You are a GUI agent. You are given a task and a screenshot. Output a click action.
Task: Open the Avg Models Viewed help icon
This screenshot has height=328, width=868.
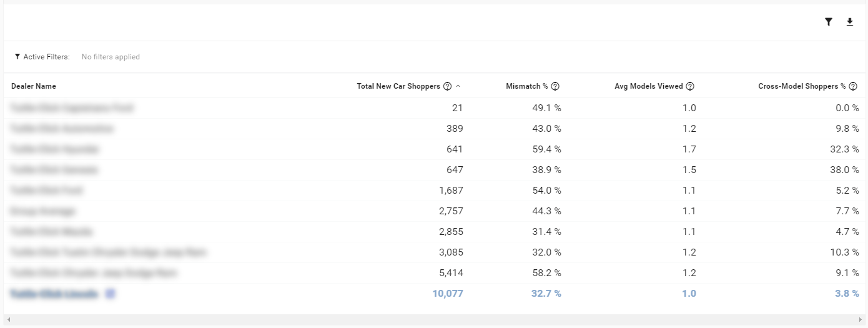(x=690, y=86)
